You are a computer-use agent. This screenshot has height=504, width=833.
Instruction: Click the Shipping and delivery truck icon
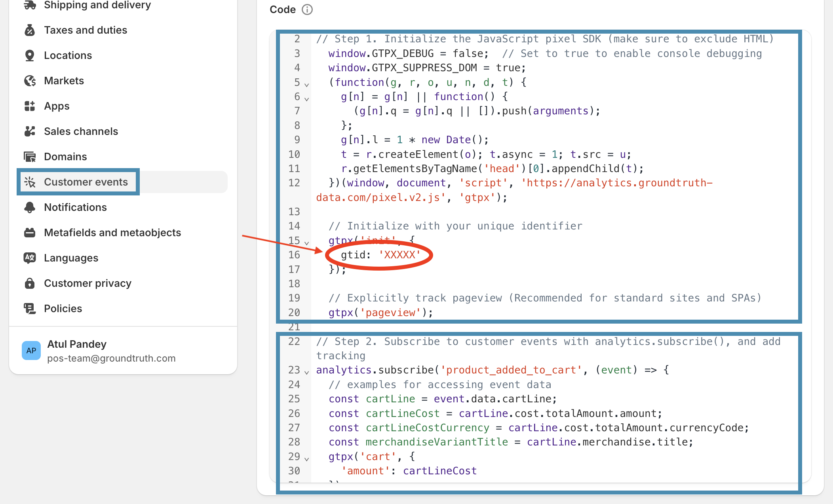click(x=30, y=5)
